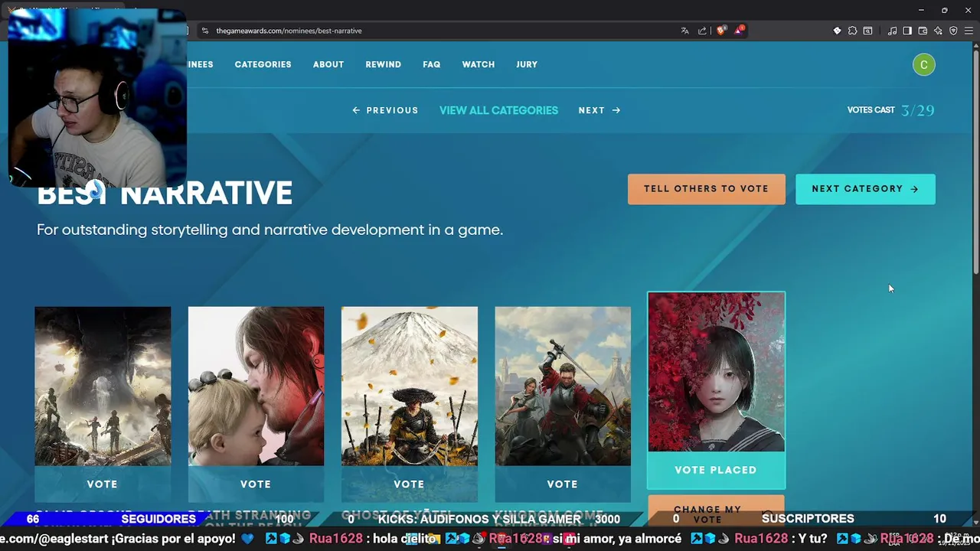This screenshot has height=551, width=980.
Task: Click the SUSCRIPTORES goal bar
Action: coord(808,519)
